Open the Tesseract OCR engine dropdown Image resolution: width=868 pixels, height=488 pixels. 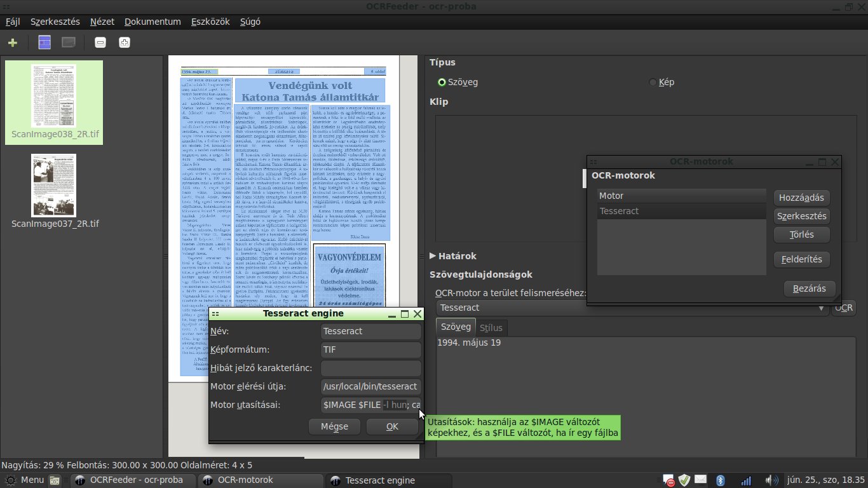pyautogui.click(x=632, y=308)
